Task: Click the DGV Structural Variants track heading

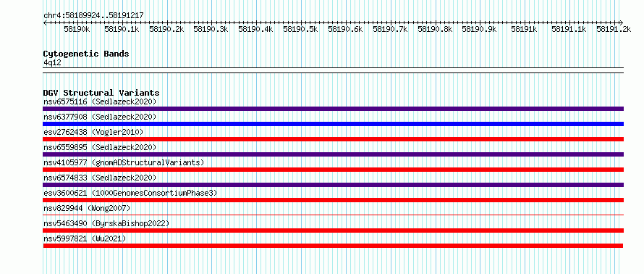Action: [101, 93]
